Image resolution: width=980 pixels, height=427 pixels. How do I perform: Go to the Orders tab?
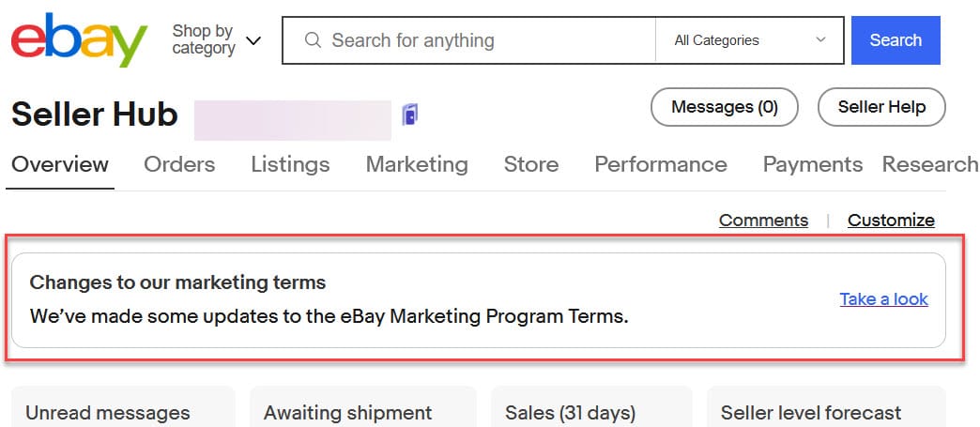pos(179,164)
